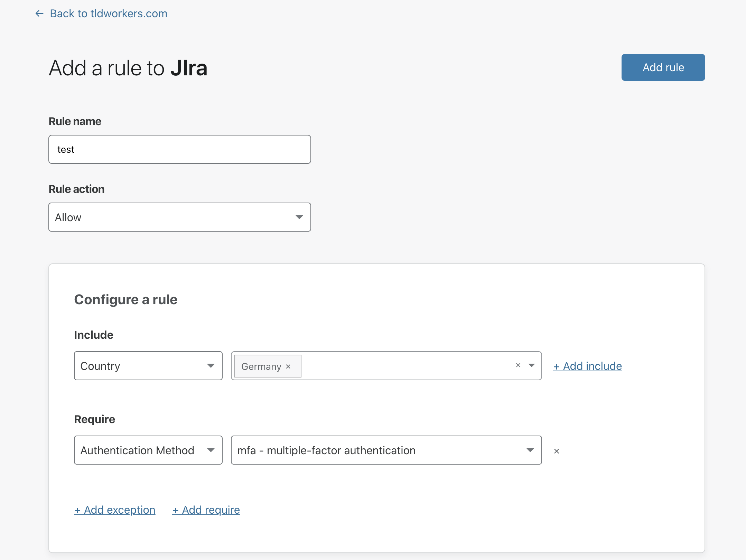The height and width of the screenshot is (560, 746).
Task: Expand the country values dropdown arrow
Action: click(x=532, y=365)
